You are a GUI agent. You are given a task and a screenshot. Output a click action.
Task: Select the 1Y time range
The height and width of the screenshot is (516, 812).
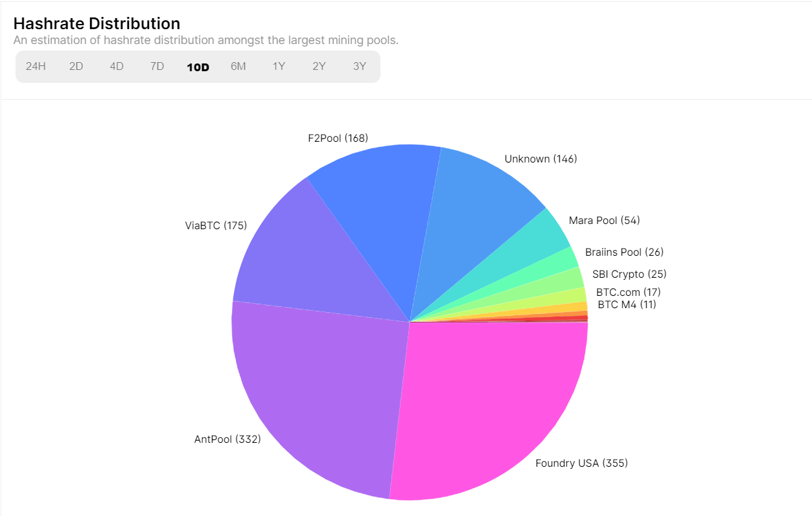(x=279, y=67)
